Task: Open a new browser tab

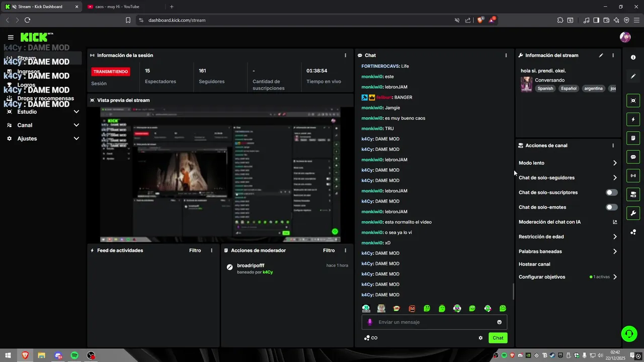Action: [172, 7]
